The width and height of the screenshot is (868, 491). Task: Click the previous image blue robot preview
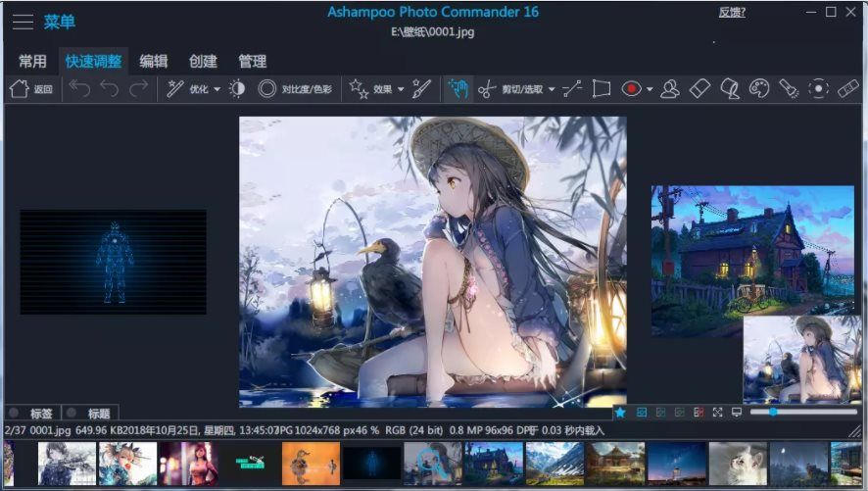pyautogui.click(x=114, y=263)
